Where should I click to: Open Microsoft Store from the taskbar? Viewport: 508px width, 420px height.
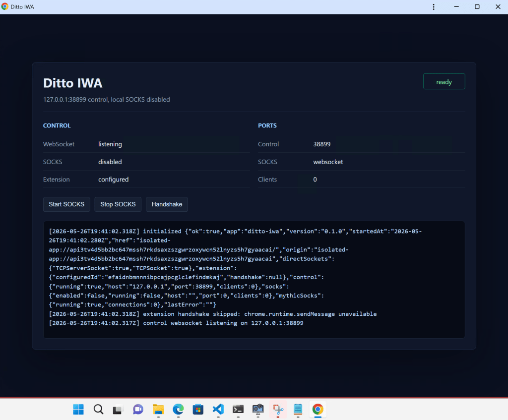(198, 409)
